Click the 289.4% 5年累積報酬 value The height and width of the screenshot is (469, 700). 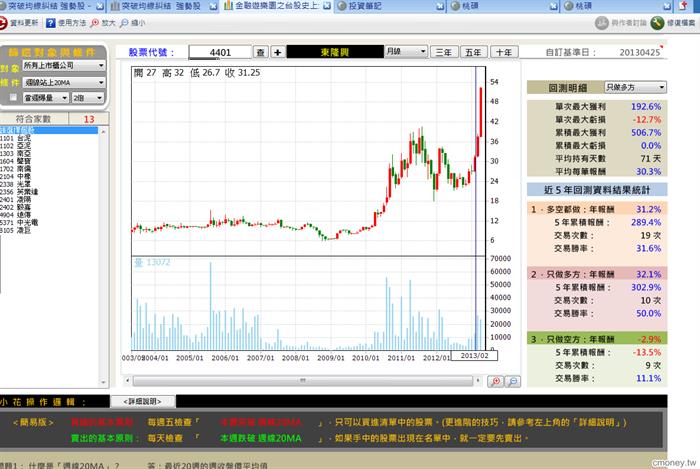[646, 222]
